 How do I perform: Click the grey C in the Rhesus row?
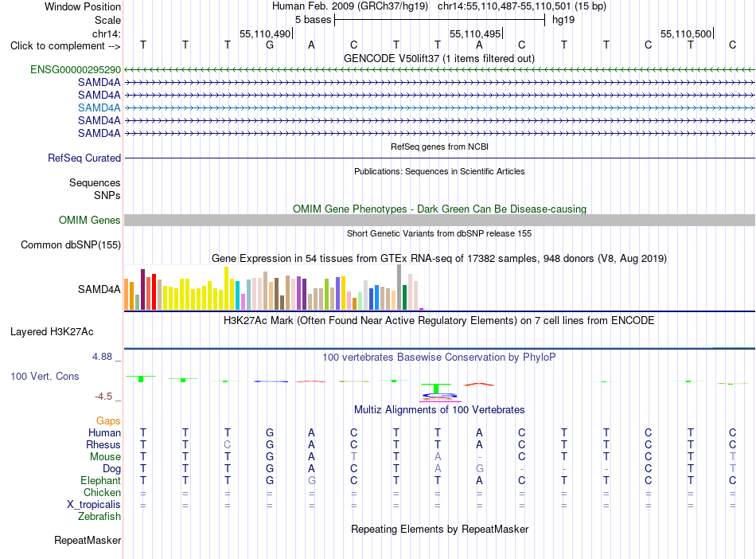pyautogui.click(x=228, y=444)
